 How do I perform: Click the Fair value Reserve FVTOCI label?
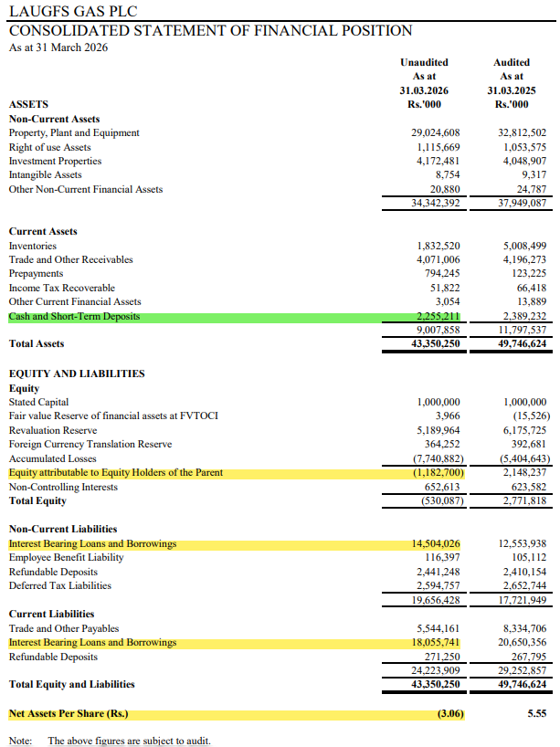click(113, 416)
